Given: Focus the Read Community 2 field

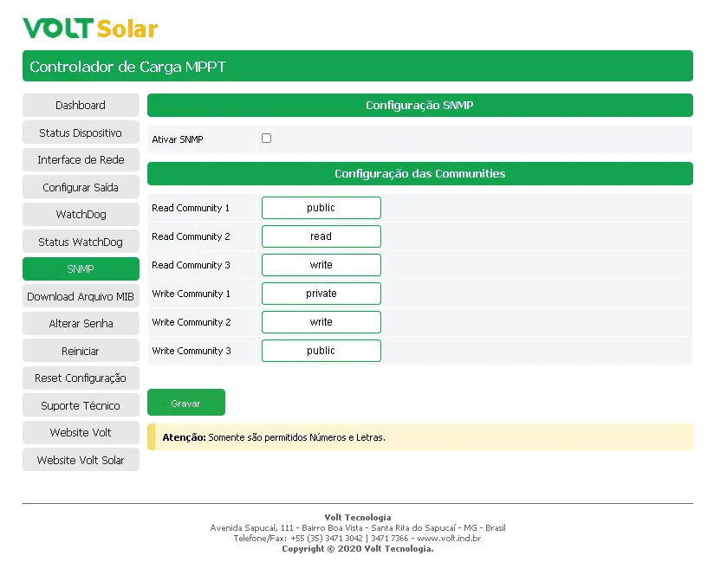Looking at the screenshot, I should click(x=321, y=236).
